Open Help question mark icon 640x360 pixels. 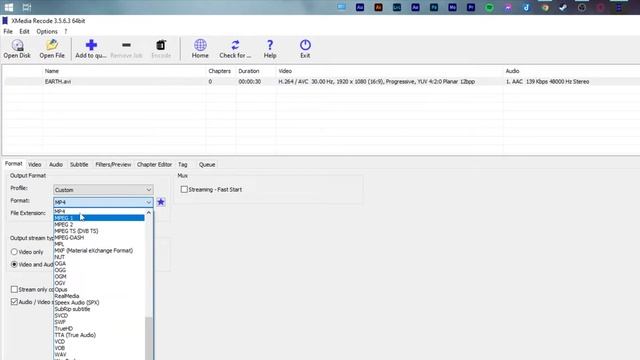270,45
